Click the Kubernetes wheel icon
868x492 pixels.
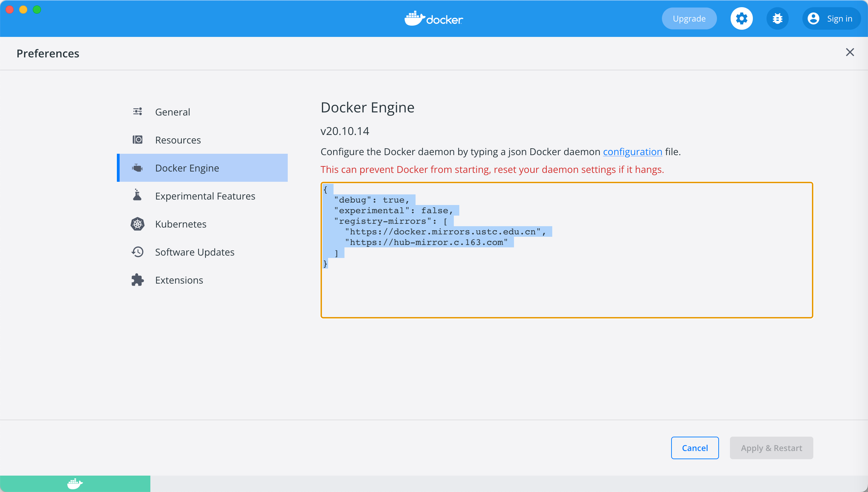pyautogui.click(x=137, y=224)
